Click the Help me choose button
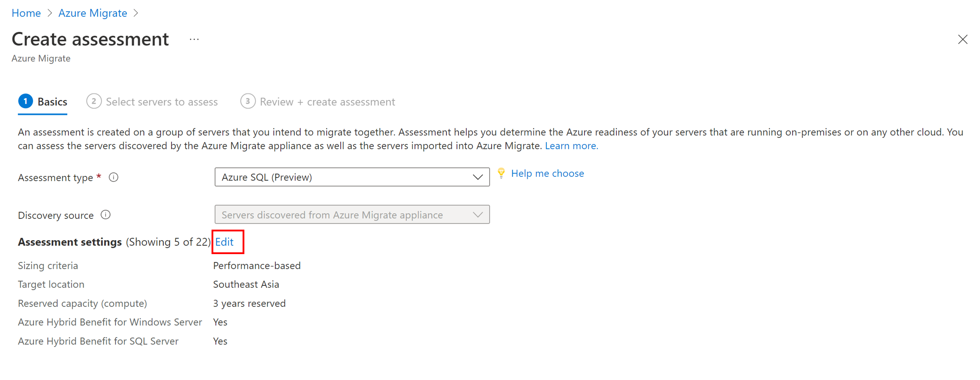This screenshot has height=380, width=980. (546, 173)
